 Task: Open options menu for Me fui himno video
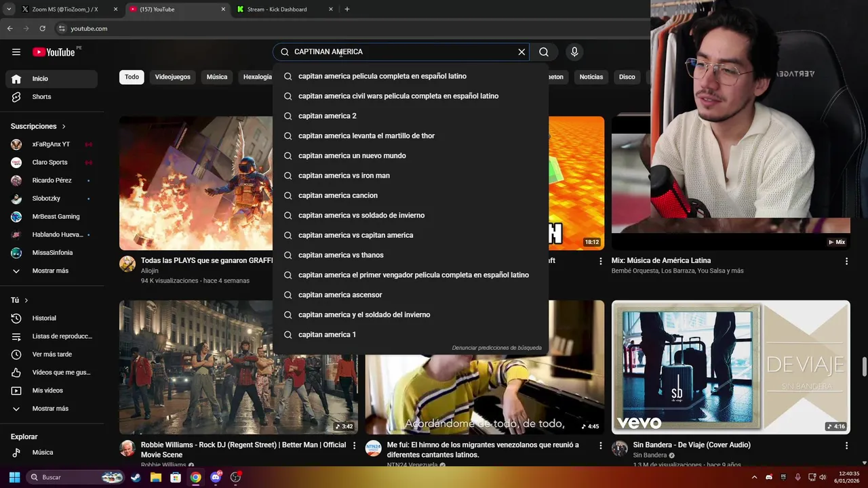[x=600, y=445]
